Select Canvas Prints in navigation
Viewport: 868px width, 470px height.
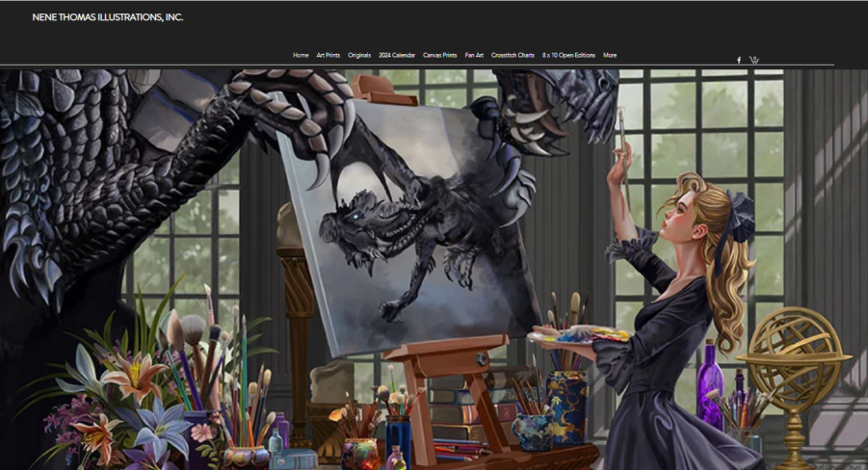[x=440, y=55]
